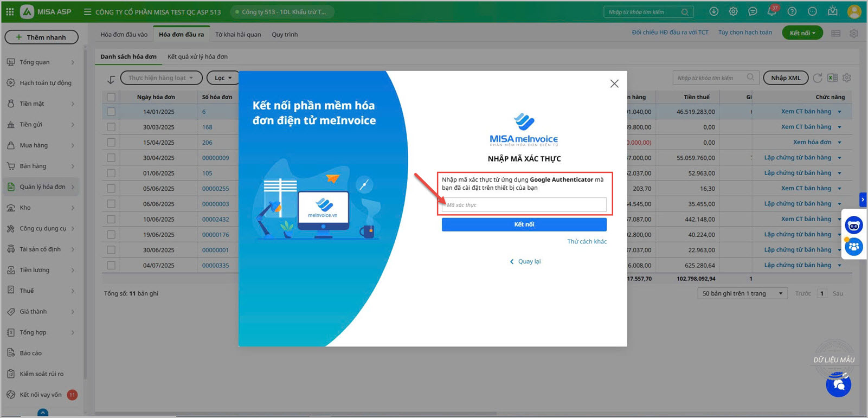Expand Thuế sidebar chevron
This screenshot has height=418, width=868.
pos(73,291)
